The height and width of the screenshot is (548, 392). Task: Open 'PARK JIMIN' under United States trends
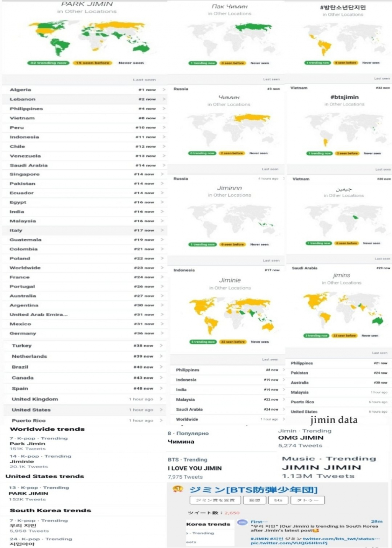point(29,494)
